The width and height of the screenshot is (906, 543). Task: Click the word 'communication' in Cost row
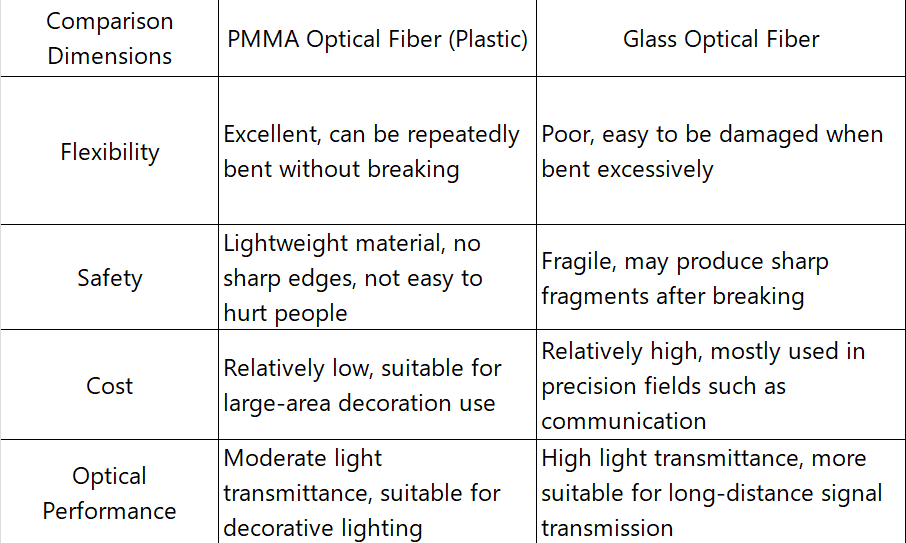coord(623,421)
